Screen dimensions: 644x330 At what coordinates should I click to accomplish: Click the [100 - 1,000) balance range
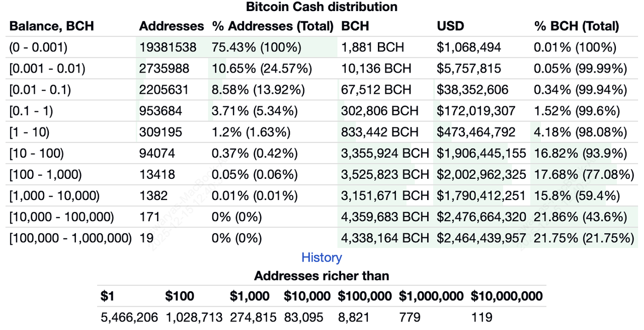point(45,174)
